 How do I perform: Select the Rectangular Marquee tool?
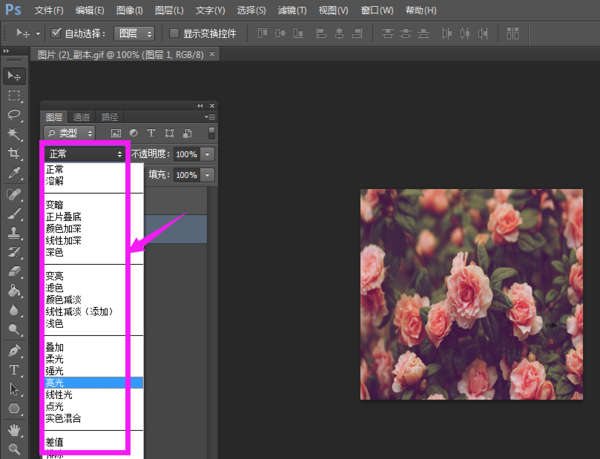(x=14, y=95)
